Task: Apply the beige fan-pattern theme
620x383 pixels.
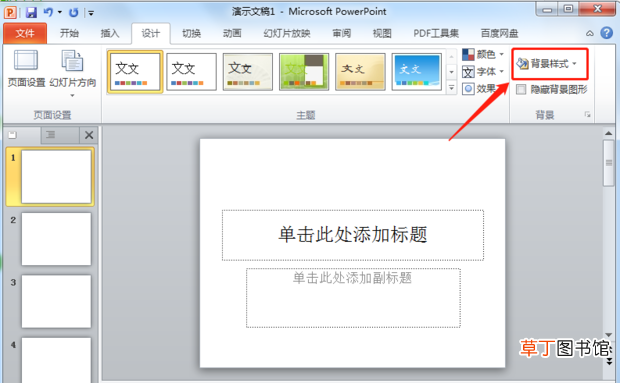Action: (x=248, y=72)
